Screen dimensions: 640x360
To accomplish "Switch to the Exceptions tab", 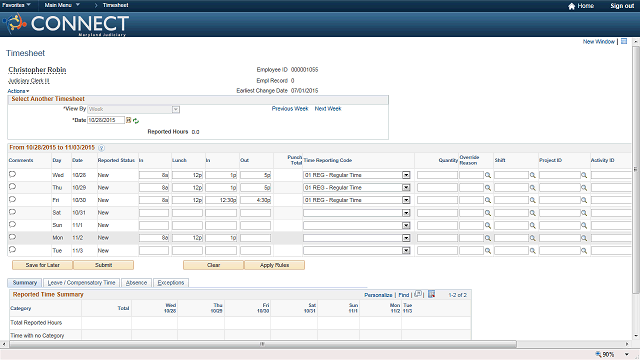I will coord(171,283).
